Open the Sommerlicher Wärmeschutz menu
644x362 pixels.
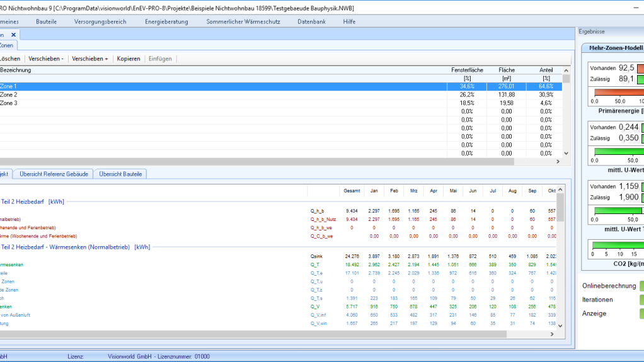[243, 22]
